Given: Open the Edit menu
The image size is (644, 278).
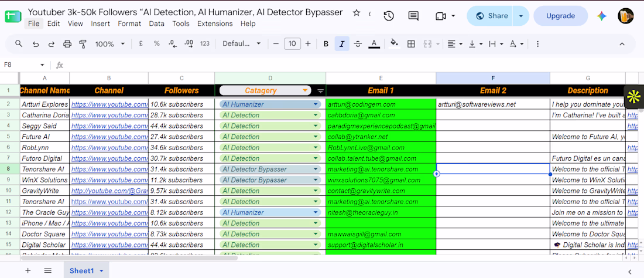Looking at the screenshot, I should pyautogui.click(x=53, y=23).
